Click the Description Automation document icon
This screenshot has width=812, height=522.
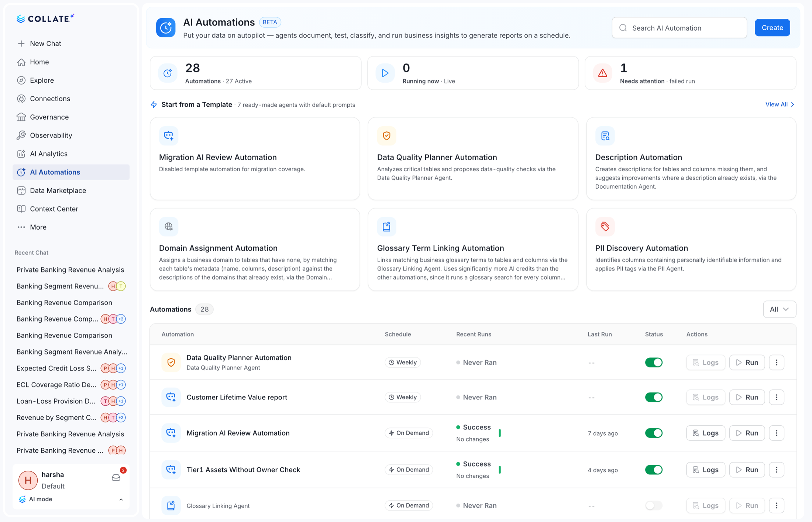[605, 136]
